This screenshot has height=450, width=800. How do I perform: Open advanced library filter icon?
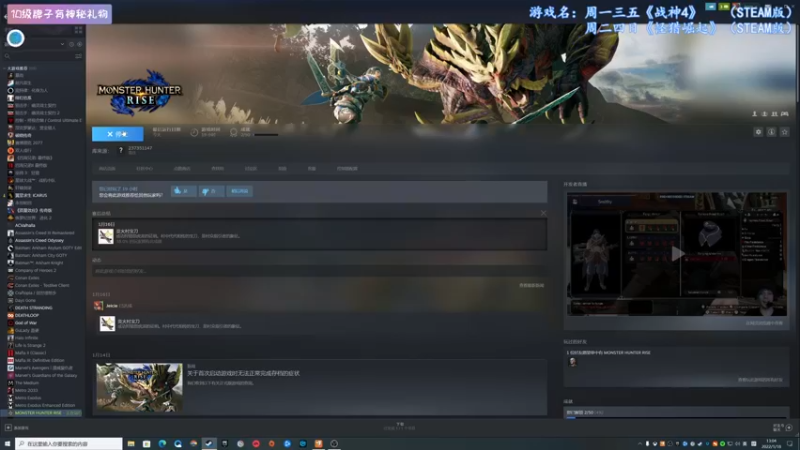[79, 56]
